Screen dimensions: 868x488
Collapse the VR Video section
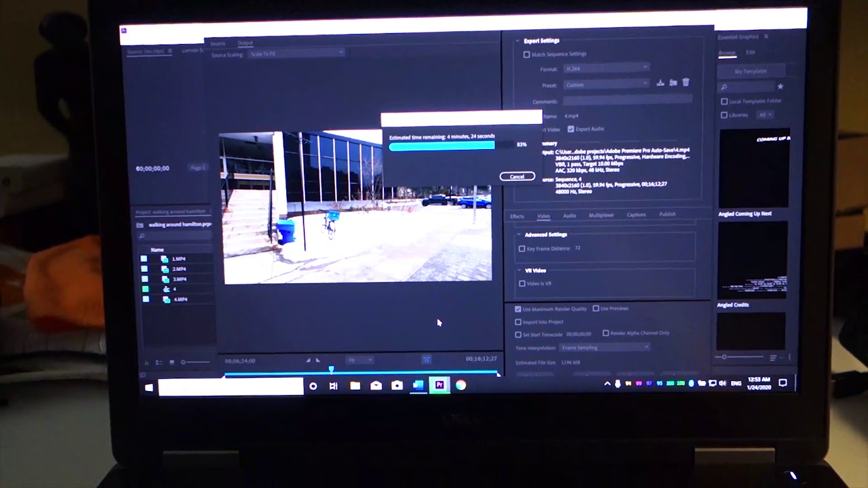point(519,270)
